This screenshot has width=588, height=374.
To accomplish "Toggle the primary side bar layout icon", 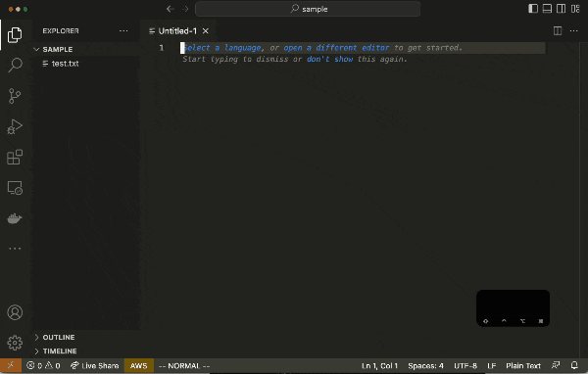I will (x=533, y=9).
